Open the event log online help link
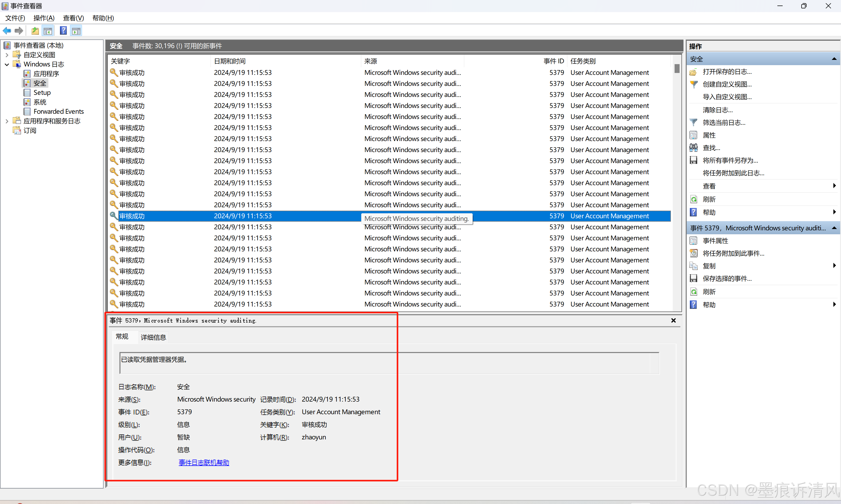This screenshot has height=504, width=841. coord(204,463)
